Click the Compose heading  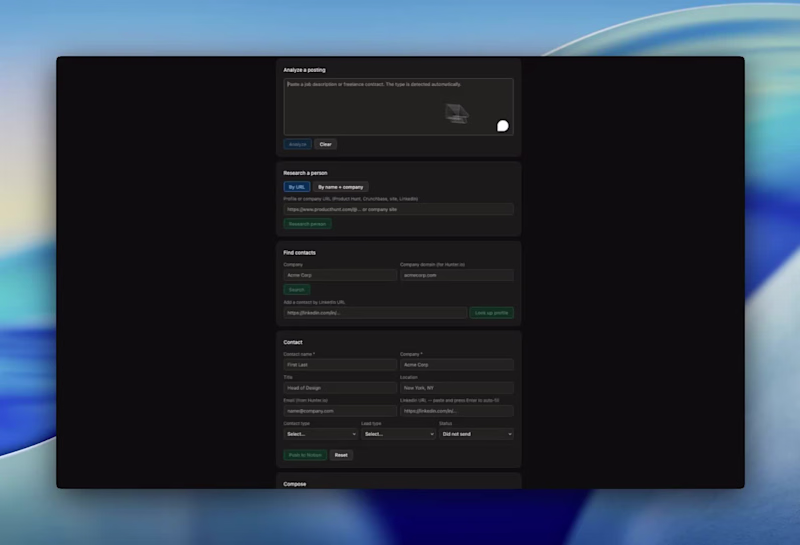click(294, 484)
